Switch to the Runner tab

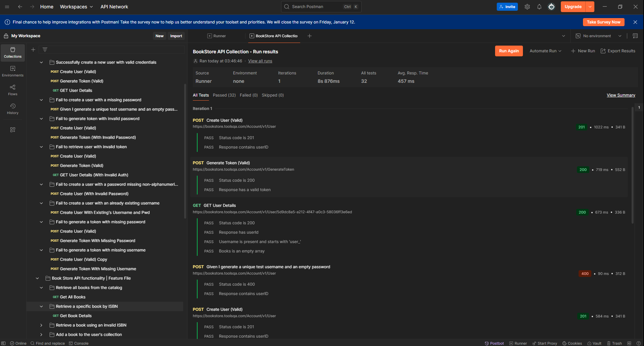tap(217, 36)
